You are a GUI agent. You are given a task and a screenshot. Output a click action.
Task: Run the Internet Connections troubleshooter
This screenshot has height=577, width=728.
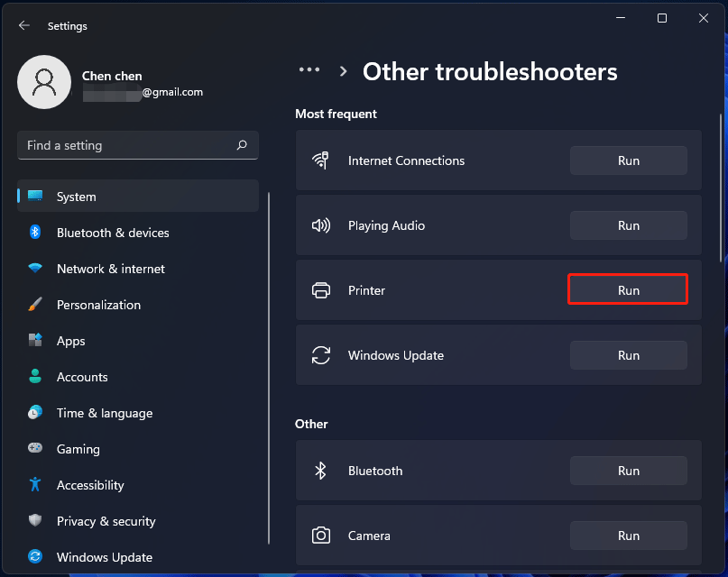coord(628,160)
